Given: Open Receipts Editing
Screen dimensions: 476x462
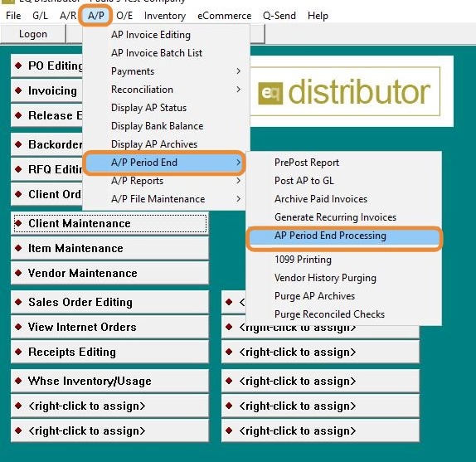Looking at the screenshot, I should [x=110, y=353].
